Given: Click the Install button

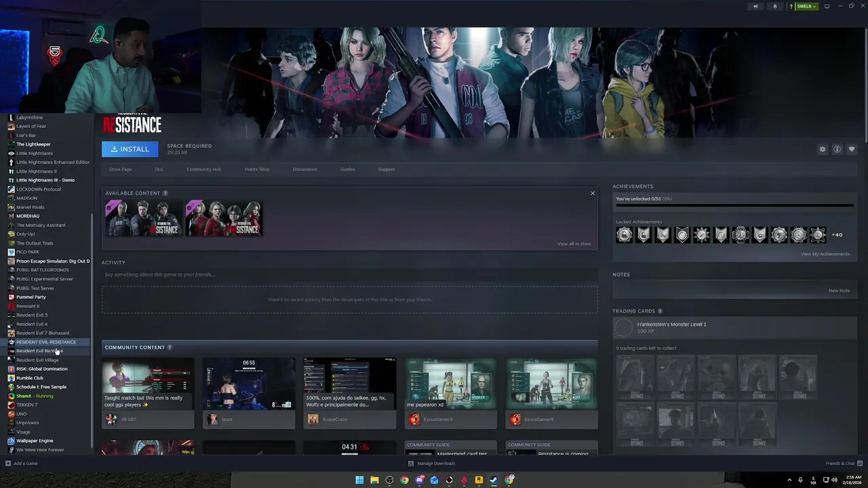Looking at the screenshot, I should pyautogui.click(x=130, y=149).
